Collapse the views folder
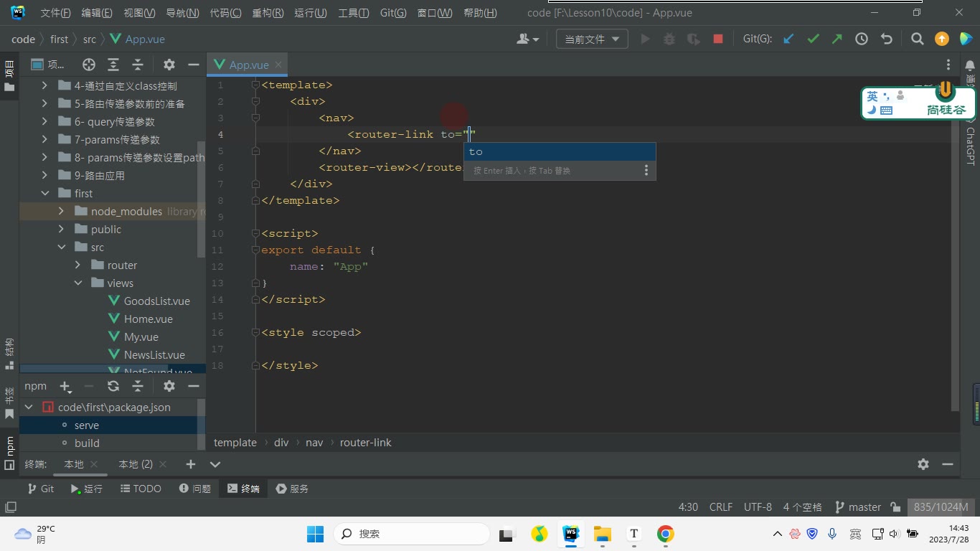This screenshot has width=980, height=551. (x=78, y=283)
